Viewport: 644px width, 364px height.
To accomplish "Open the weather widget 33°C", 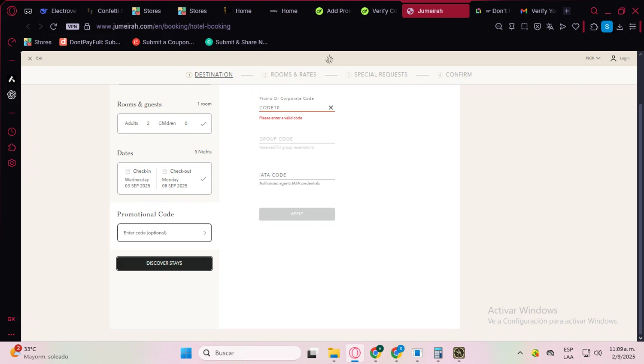I will coord(39,353).
